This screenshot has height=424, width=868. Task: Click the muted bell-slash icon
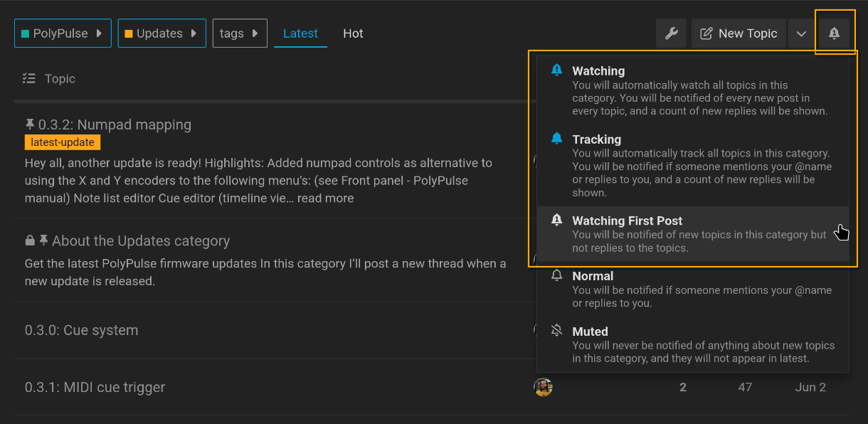557,331
